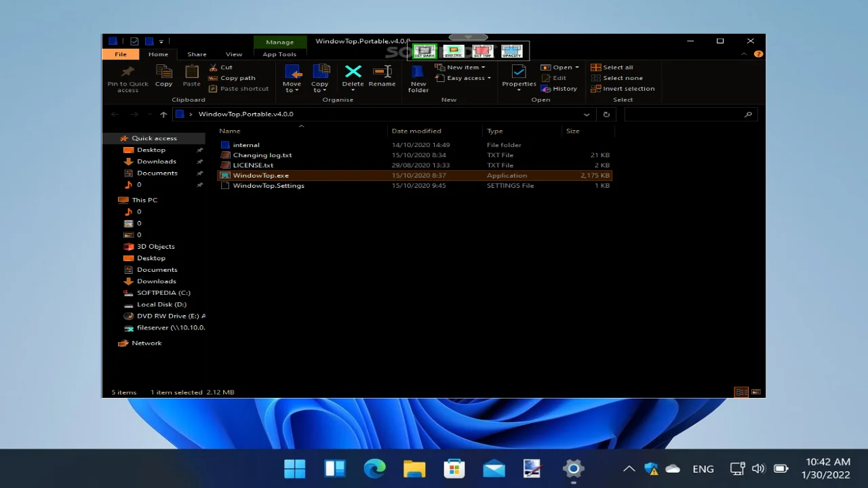Switch to the Home ribbon tab
This screenshot has height=488, width=868.
(x=158, y=54)
